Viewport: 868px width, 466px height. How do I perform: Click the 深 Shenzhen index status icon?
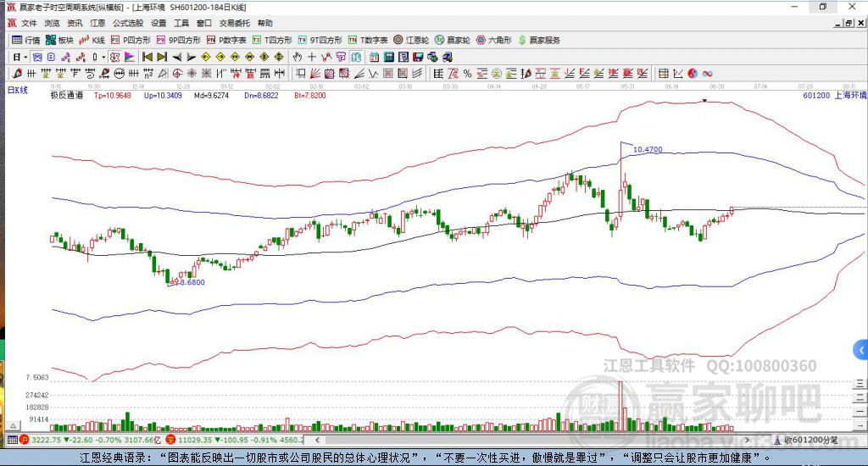click(170, 440)
